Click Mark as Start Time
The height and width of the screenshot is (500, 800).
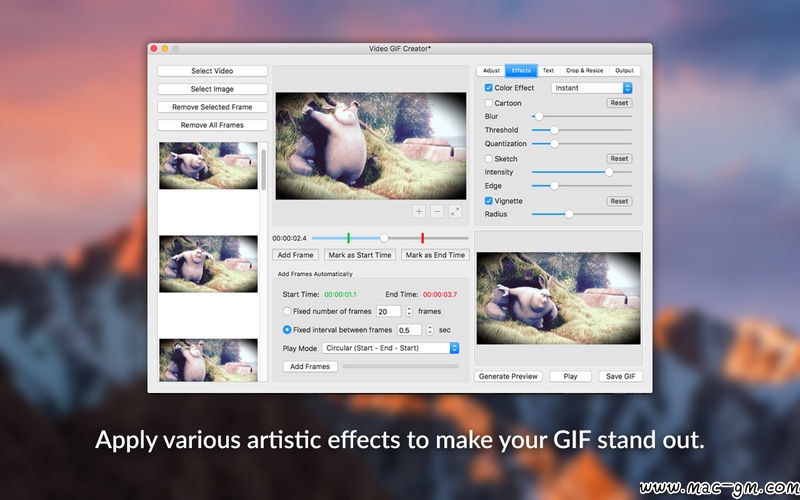(x=360, y=255)
